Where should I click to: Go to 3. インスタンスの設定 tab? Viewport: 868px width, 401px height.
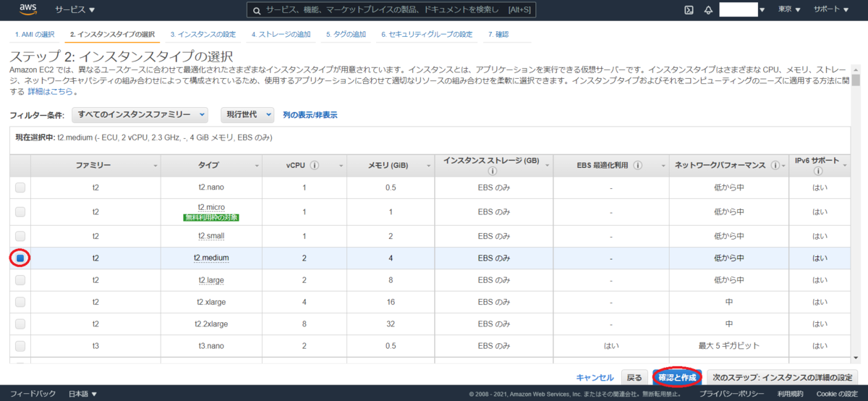[203, 34]
